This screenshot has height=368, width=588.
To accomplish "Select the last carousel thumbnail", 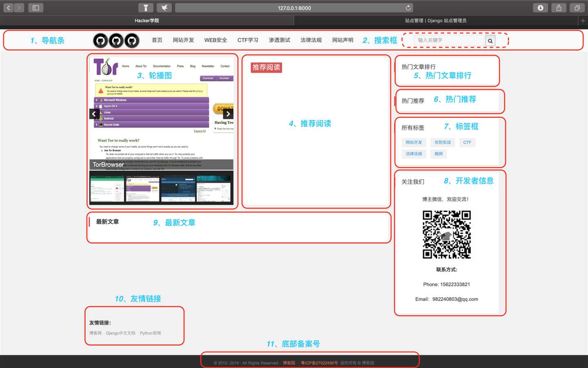I will pos(214,188).
